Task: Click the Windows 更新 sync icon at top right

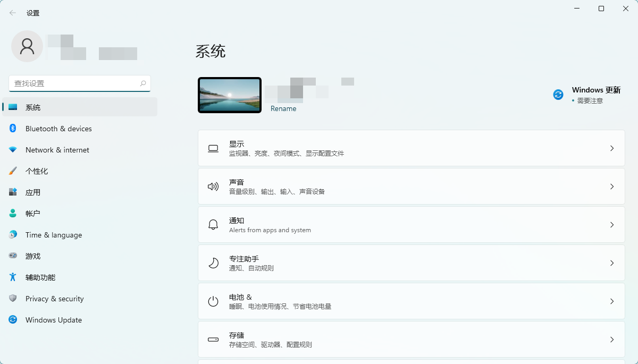Action: click(558, 95)
